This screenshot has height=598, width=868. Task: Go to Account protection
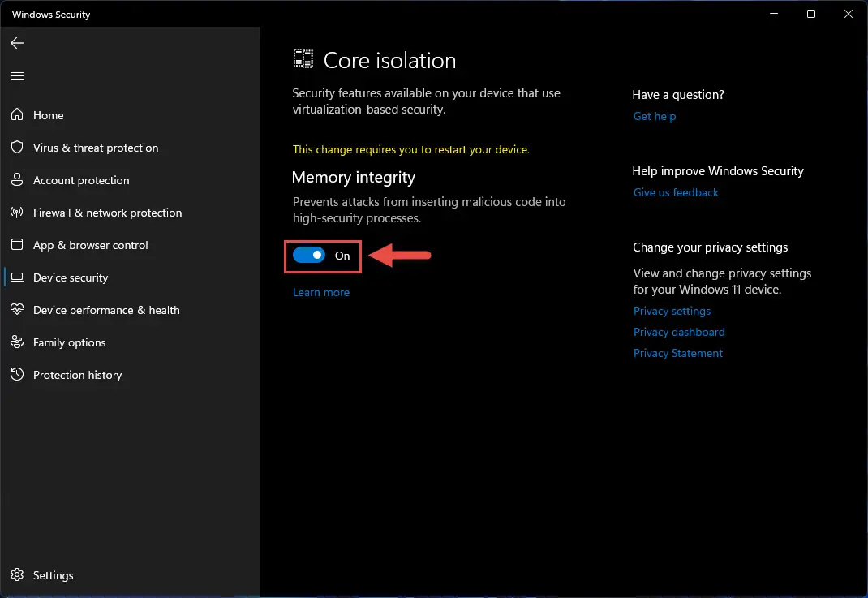(x=130, y=180)
